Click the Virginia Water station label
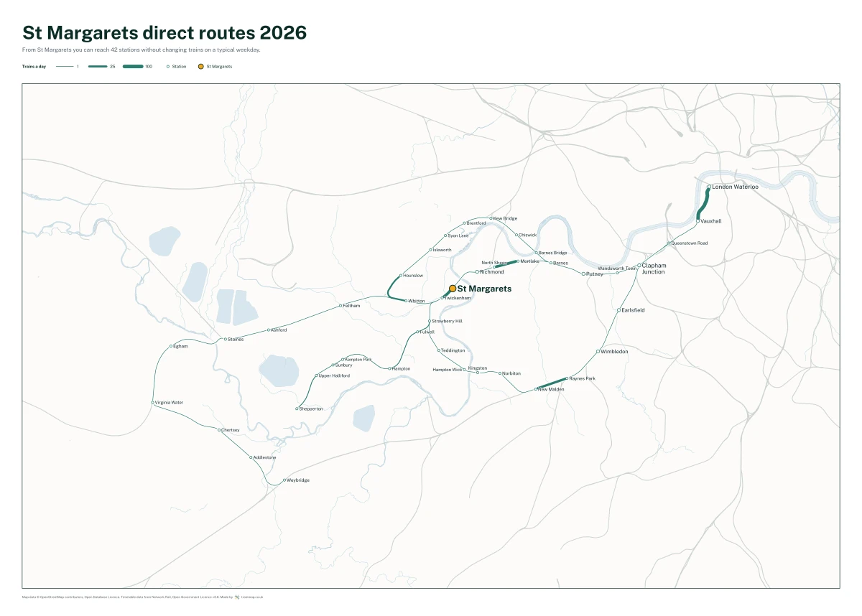This screenshot has height=616, width=862. tap(169, 403)
